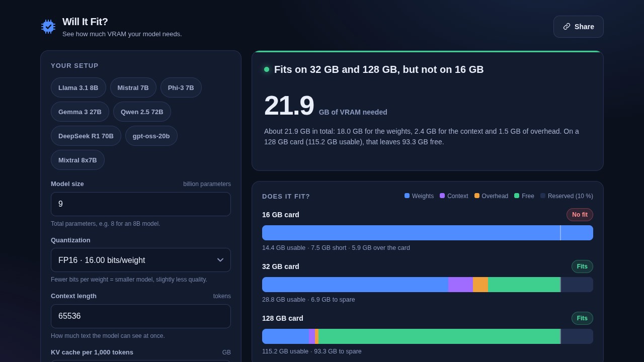
Task: Click the 21.9 VRAM needed figure
Action: 289,106
